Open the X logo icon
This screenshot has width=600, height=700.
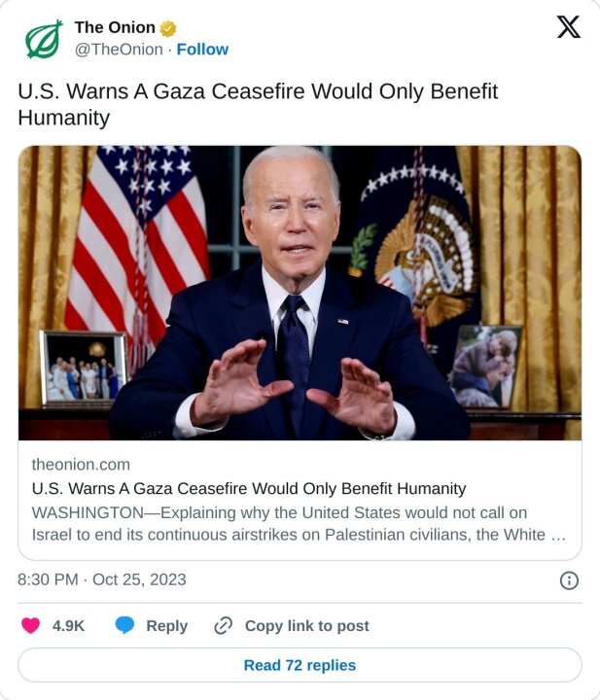point(568,27)
